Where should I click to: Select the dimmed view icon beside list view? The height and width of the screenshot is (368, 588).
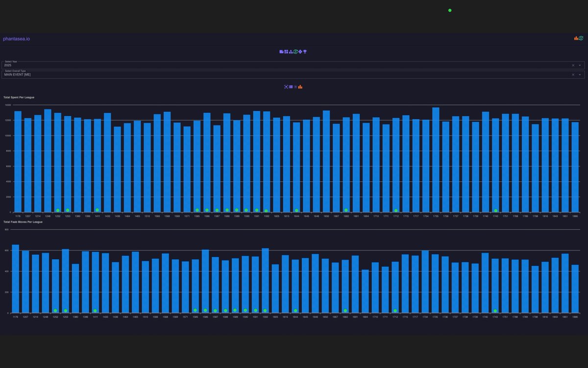295,87
